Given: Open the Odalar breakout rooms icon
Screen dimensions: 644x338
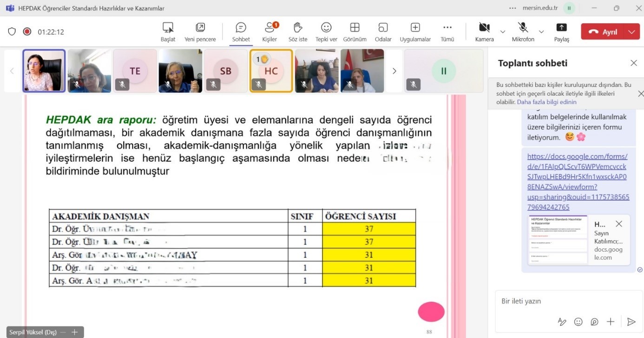Looking at the screenshot, I should point(383,28).
